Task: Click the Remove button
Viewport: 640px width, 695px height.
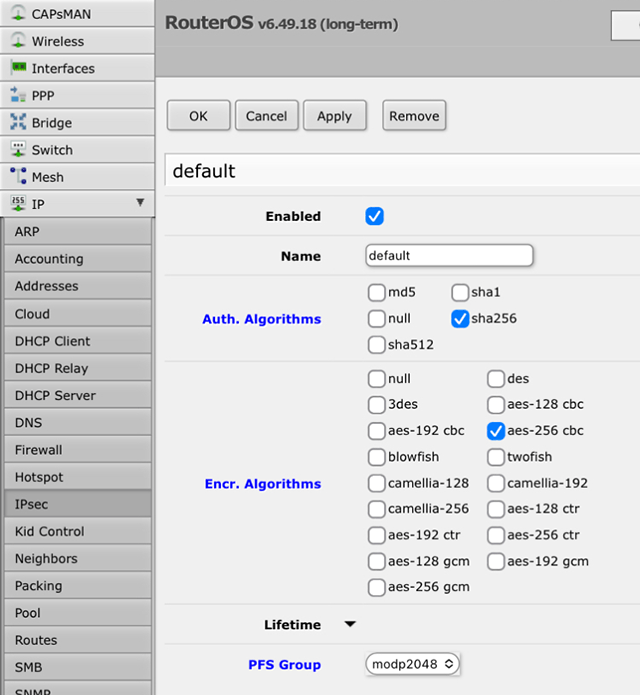Action: point(414,116)
